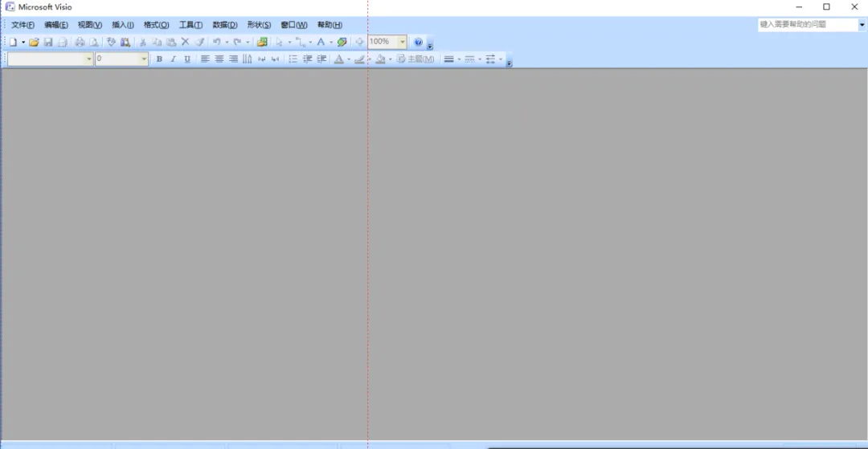Click the Cut scissors icon

click(x=142, y=42)
